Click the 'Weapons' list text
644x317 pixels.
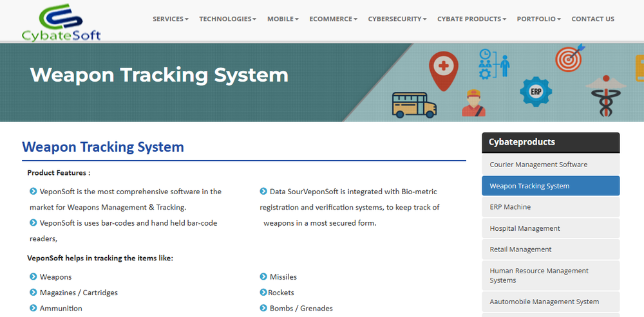click(x=55, y=277)
